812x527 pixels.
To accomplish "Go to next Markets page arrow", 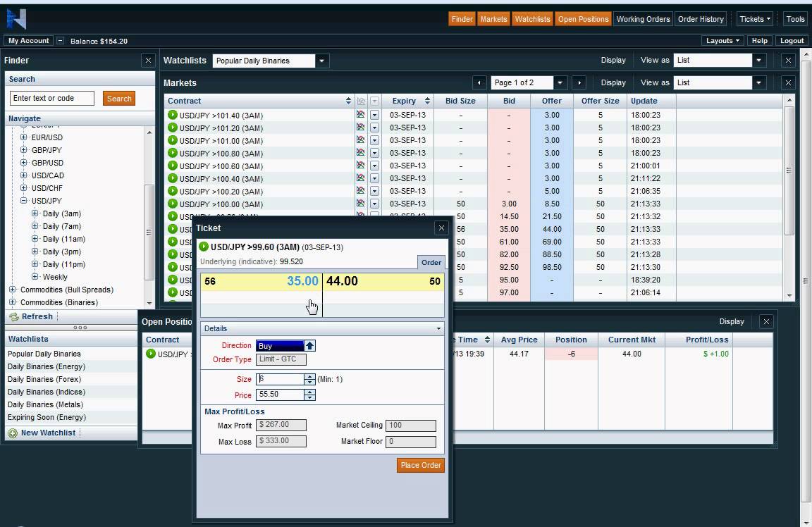I will [579, 82].
